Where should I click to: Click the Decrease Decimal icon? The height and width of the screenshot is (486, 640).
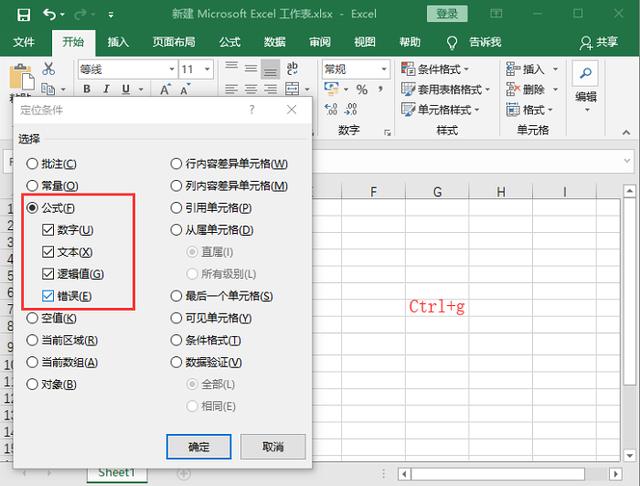[351, 109]
